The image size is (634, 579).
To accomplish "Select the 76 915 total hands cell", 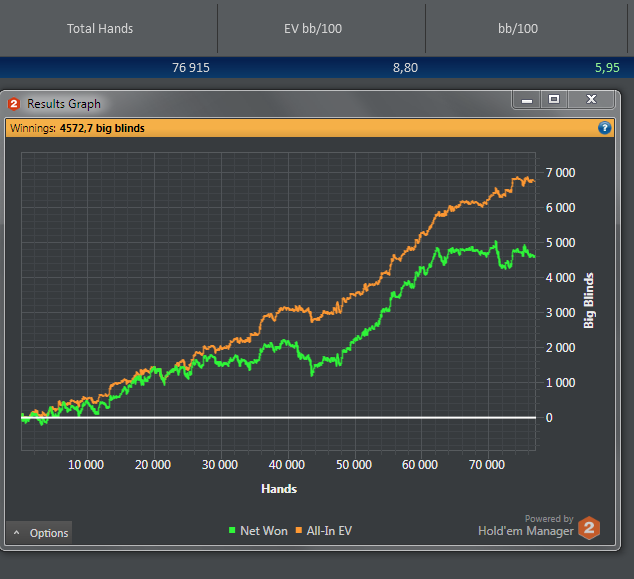I will (x=191, y=68).
